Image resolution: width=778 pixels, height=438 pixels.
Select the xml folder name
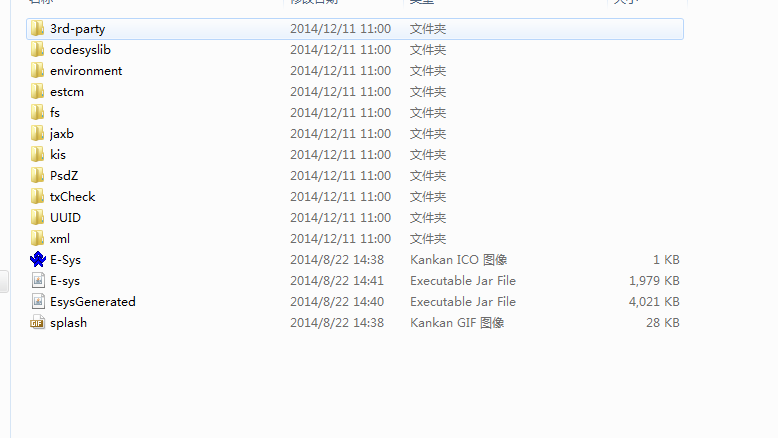click(x=60, y=239)
